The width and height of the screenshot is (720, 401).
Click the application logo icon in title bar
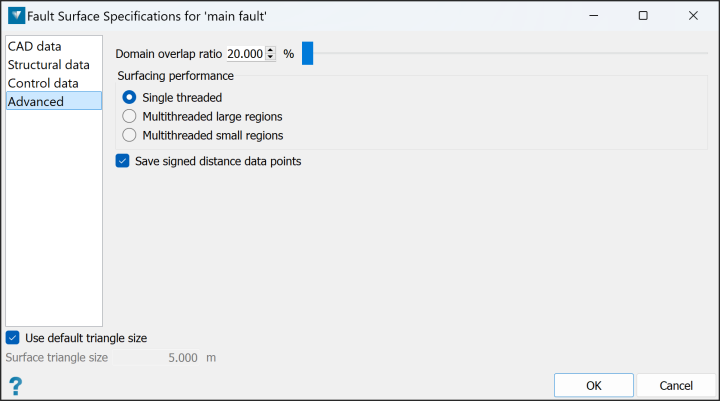(x=17, y=16)
